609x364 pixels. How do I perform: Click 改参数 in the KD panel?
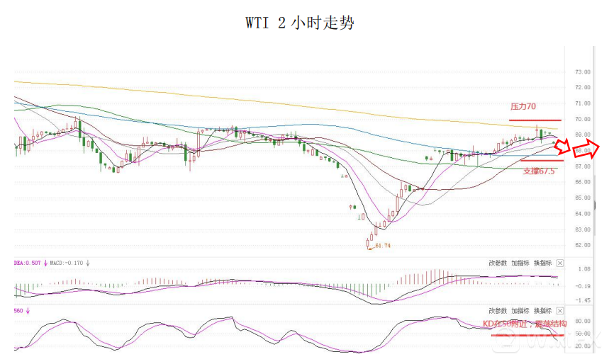(x=498, y=311)
